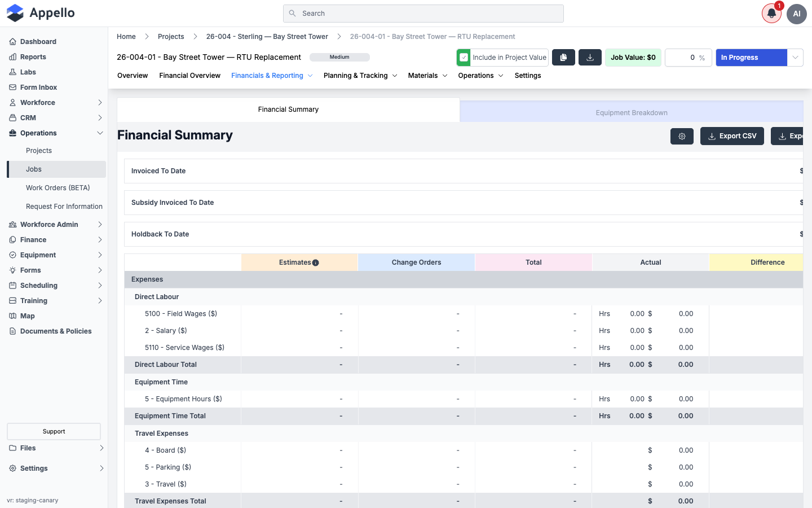Click the Estimates info icon
Image resolution: width=812 pixels, height=508 pixels.
[x=316, y=263]
